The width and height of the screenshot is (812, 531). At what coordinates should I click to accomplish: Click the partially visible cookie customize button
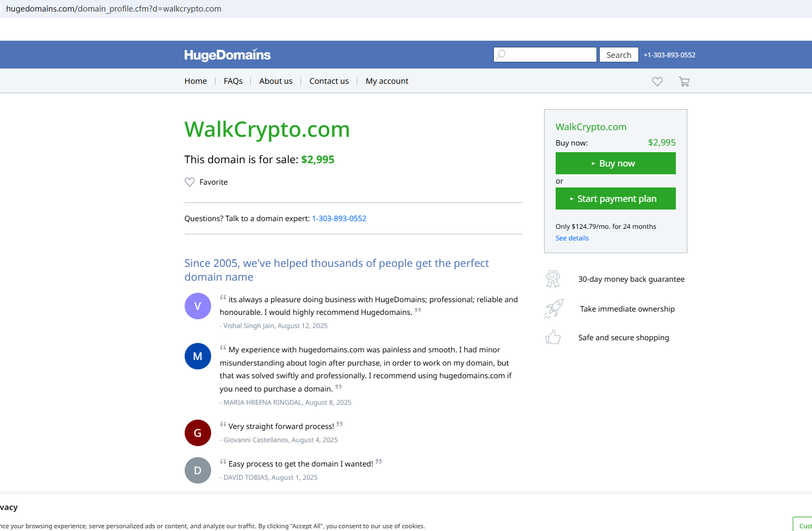tap(803, 524)
